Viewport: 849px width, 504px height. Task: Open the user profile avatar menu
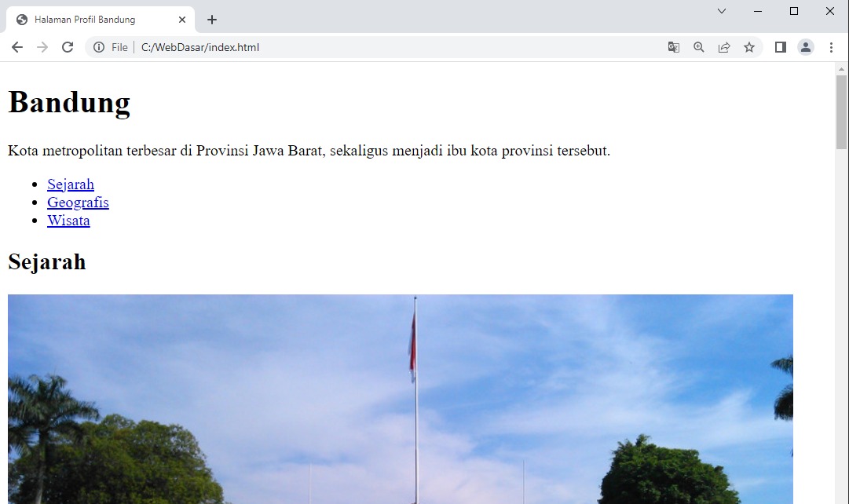[x=806, y=47]
